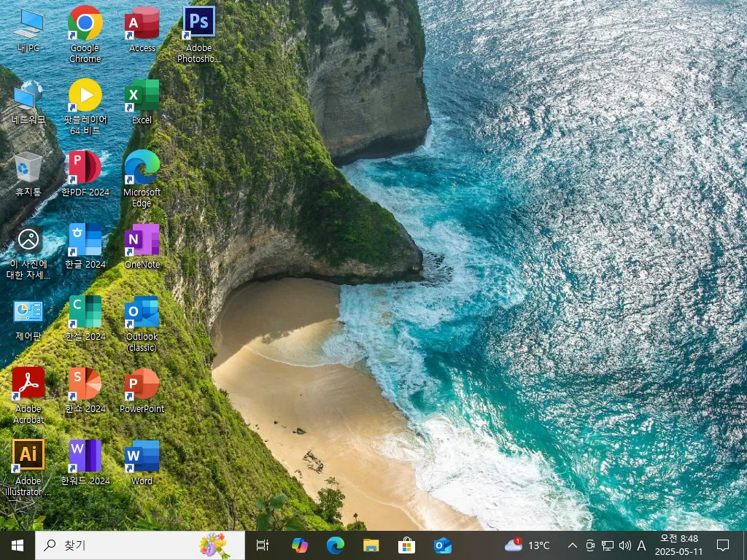Expand the hidden system tray icons chevron
The width and height of the screenshot is (747, 560).
[573, 545]
